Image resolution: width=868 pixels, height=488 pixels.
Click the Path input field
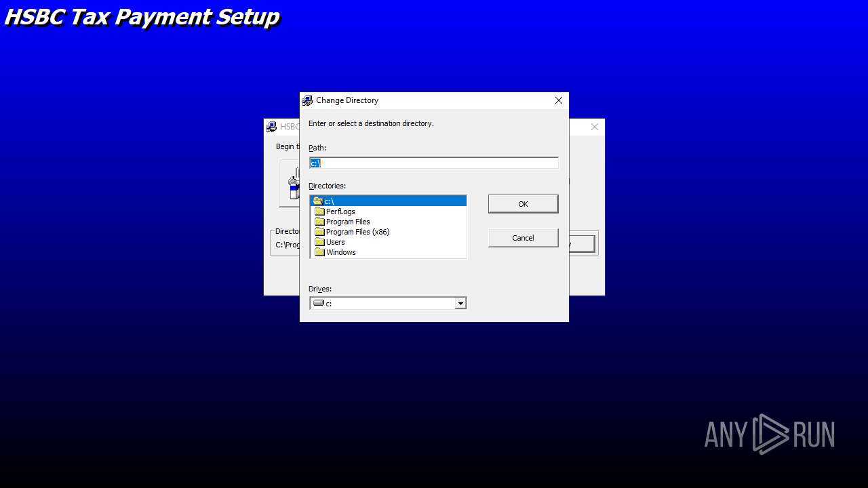tap(434, 163)
